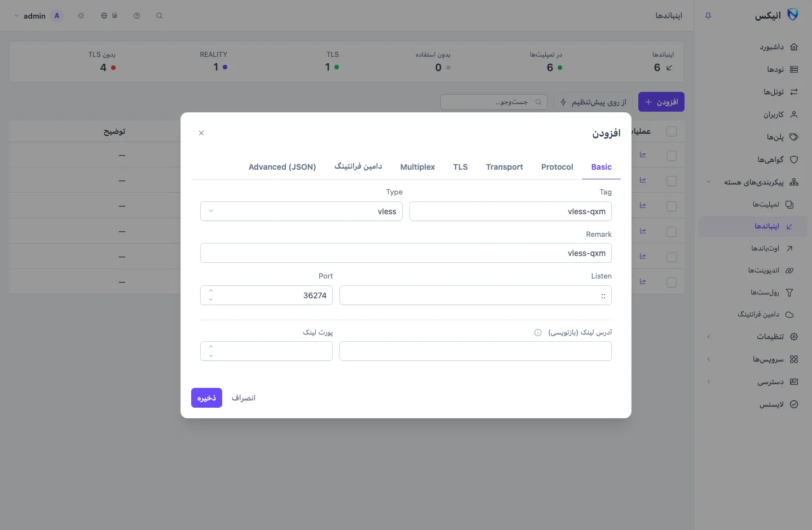Screen dimensions: 812x530
Task: Tick the first row checkbox
Action: [672, 156]
